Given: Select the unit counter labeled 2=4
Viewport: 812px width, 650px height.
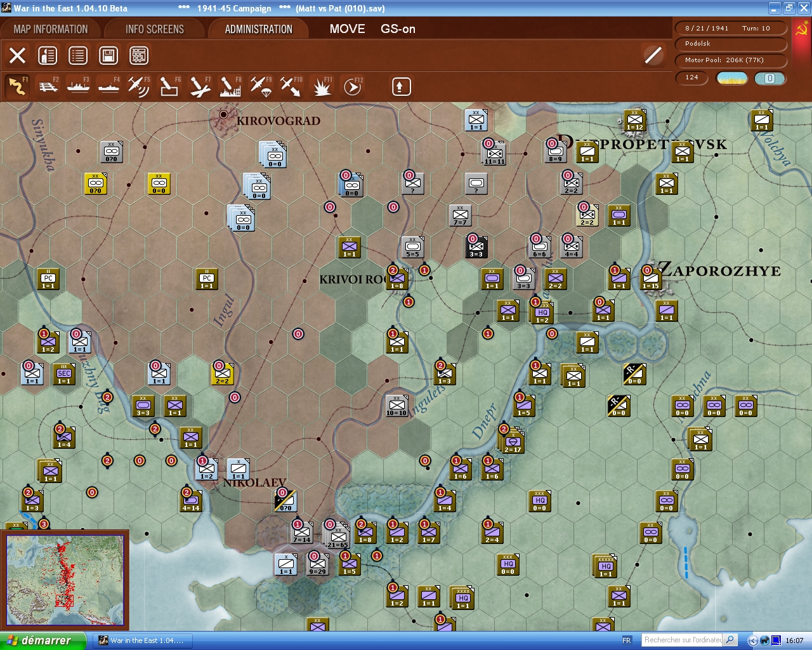Looking at the screenshot, I should 492,532.
